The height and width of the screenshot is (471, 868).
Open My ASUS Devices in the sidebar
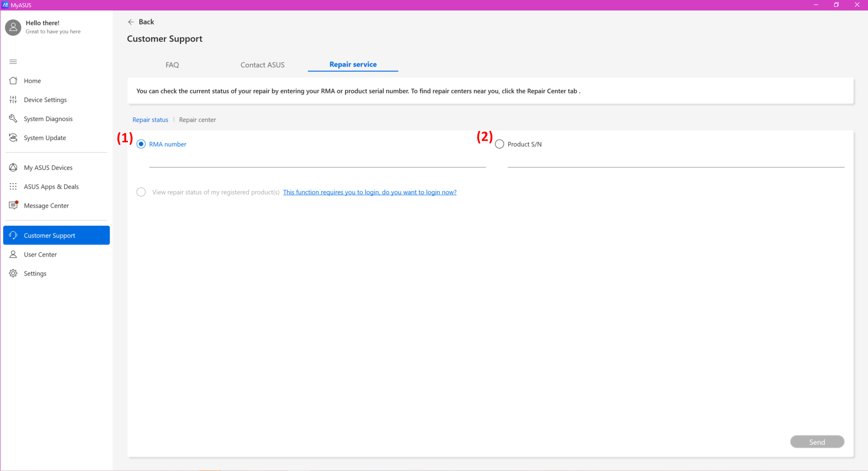57,167
